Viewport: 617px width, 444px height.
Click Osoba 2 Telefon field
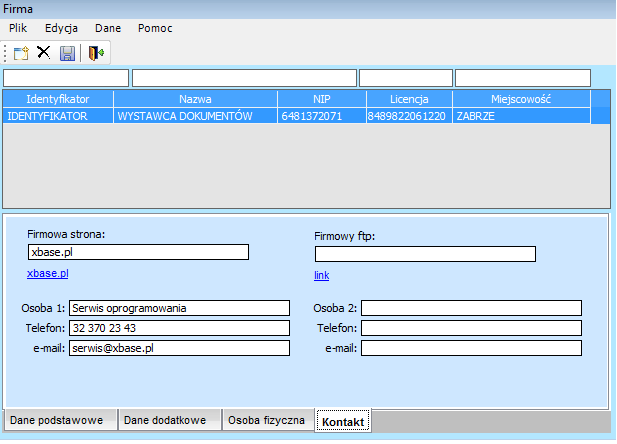pyautogui.click(x=471, y=328)
